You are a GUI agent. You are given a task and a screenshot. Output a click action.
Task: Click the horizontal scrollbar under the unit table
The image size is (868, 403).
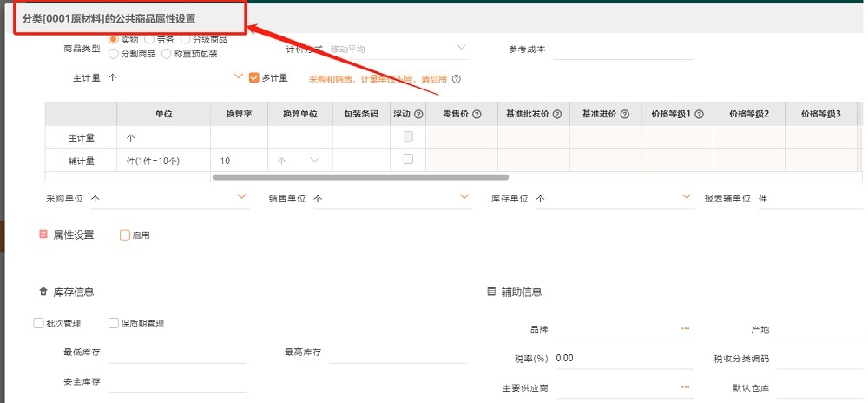coord(360,177)
